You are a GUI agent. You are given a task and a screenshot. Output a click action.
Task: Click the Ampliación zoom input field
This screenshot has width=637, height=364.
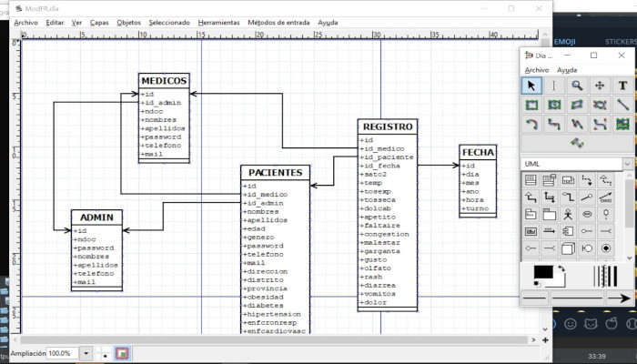tap(62, 353)
